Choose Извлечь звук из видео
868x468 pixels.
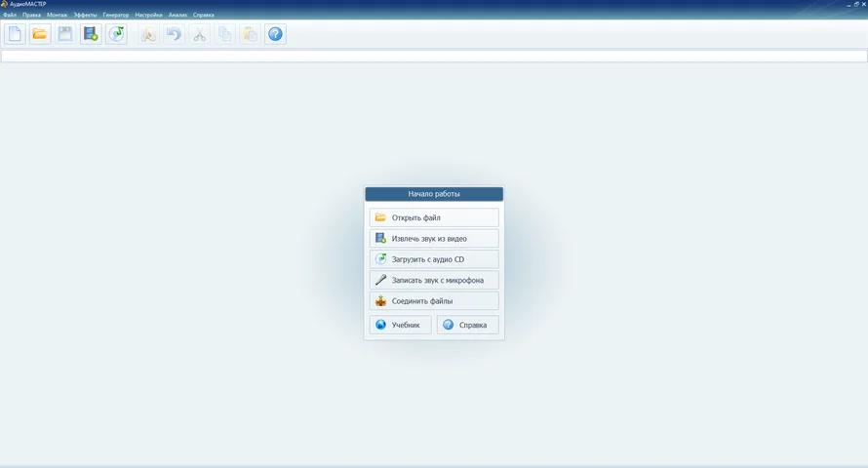(x=434, y=239)
